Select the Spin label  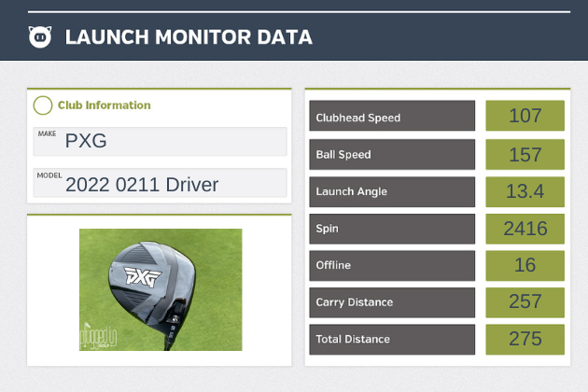pos(392,229)
